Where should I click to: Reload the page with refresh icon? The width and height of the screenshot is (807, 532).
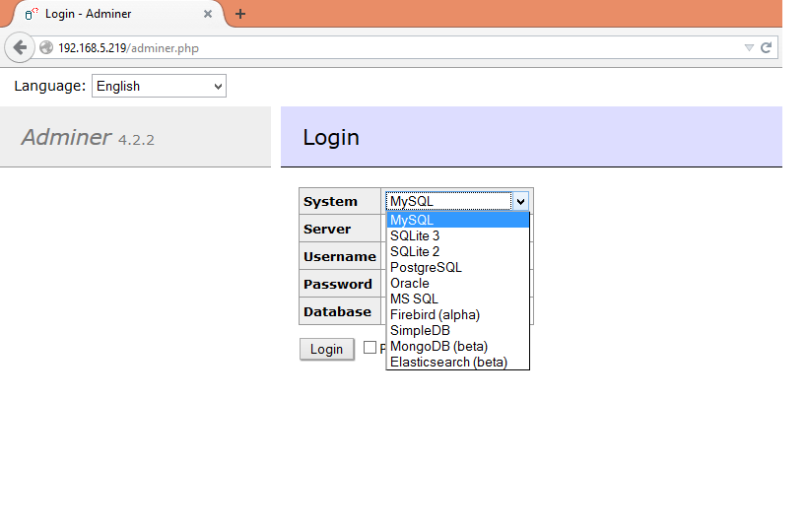point(766,48)
